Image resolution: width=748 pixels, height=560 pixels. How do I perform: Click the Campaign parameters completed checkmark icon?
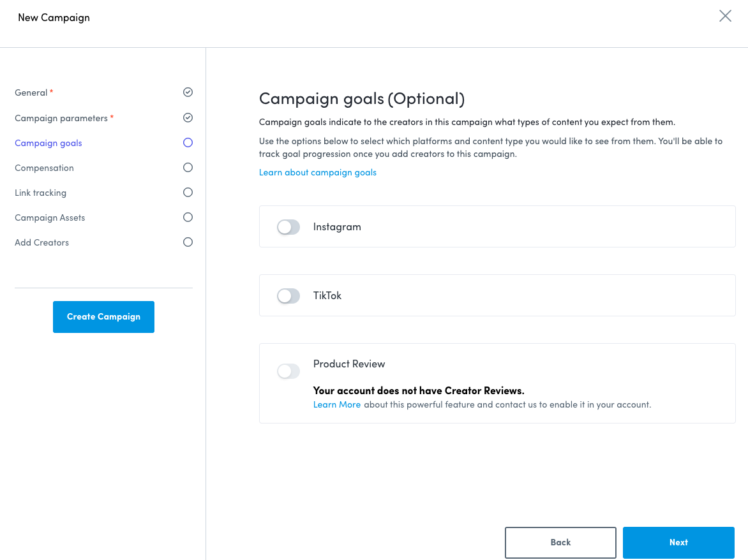pos(188,118)
